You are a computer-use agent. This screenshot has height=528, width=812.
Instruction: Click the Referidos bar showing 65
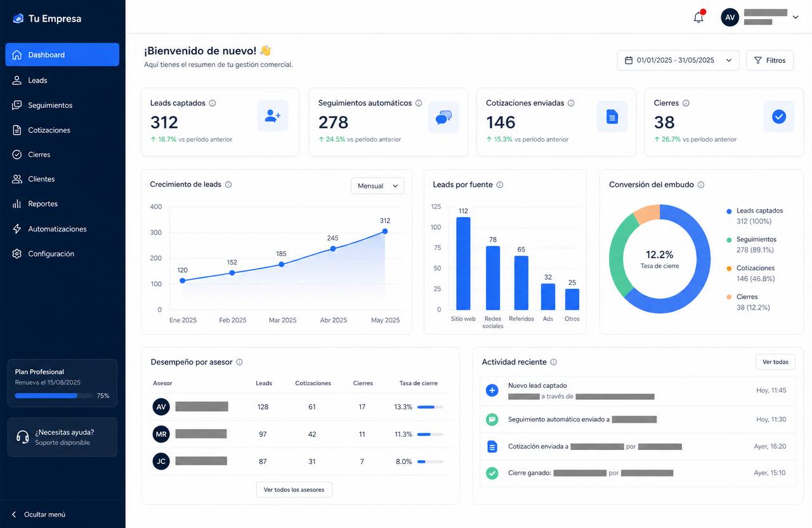(521, 282)
